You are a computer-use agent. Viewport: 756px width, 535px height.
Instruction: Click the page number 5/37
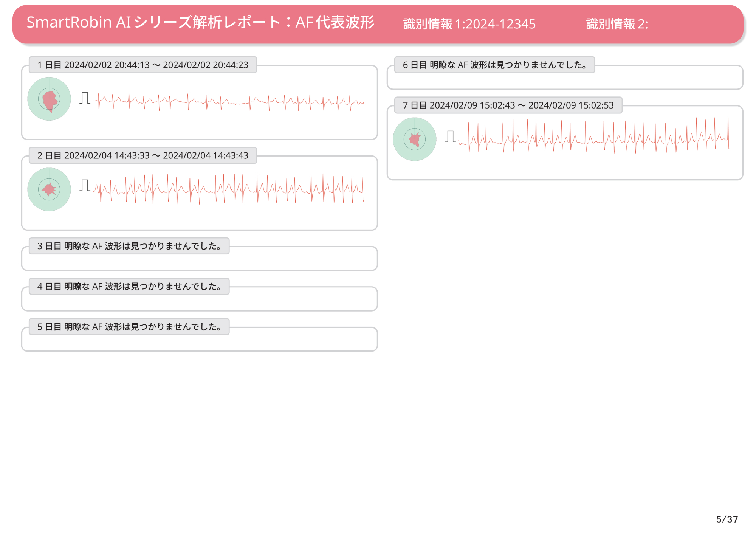point(727,519)
